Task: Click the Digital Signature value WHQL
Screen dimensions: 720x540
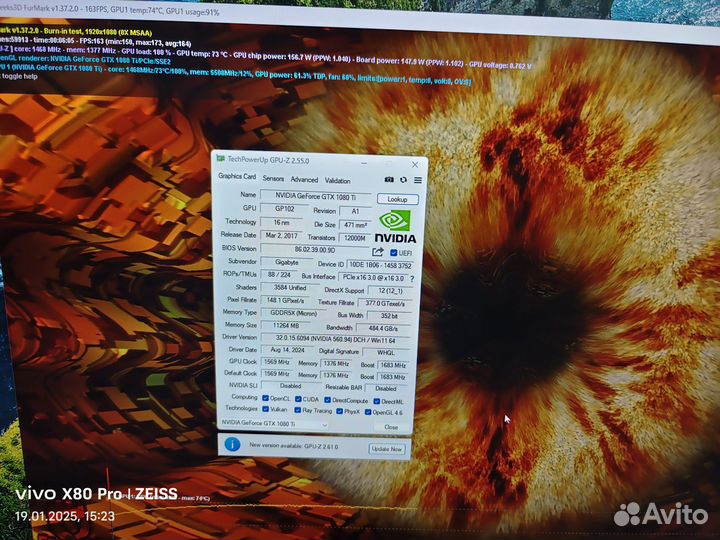Action: (x=386, y=353)
